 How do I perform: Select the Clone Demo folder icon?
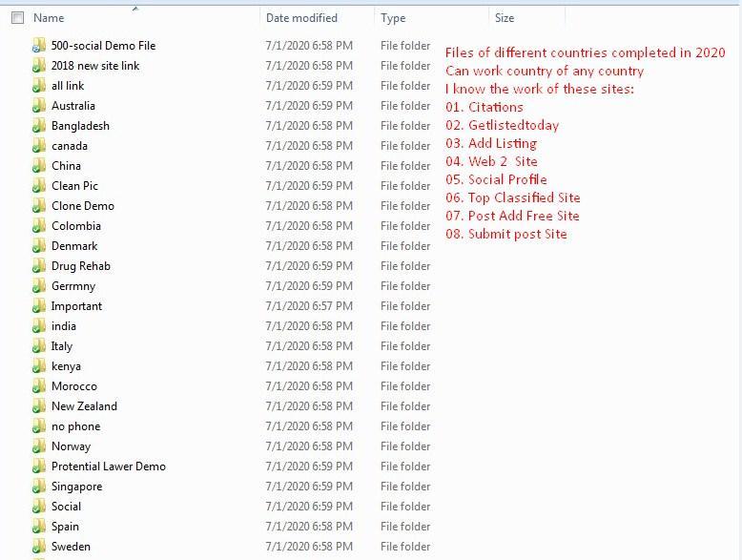(39, 206)
